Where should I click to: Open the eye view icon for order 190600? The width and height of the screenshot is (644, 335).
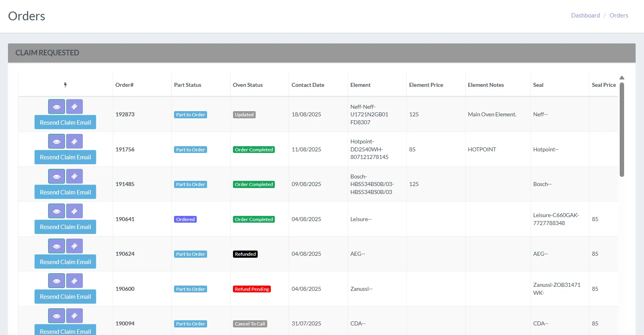click(x=57, y=281)
